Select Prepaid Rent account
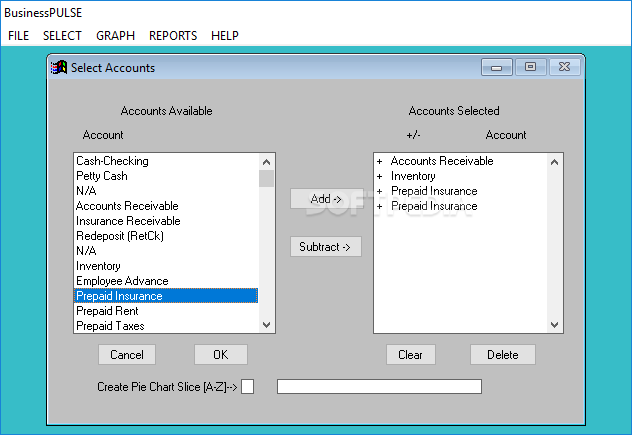Screen dimensions: 632x435 pyautogui.click(x=166, y=311)
